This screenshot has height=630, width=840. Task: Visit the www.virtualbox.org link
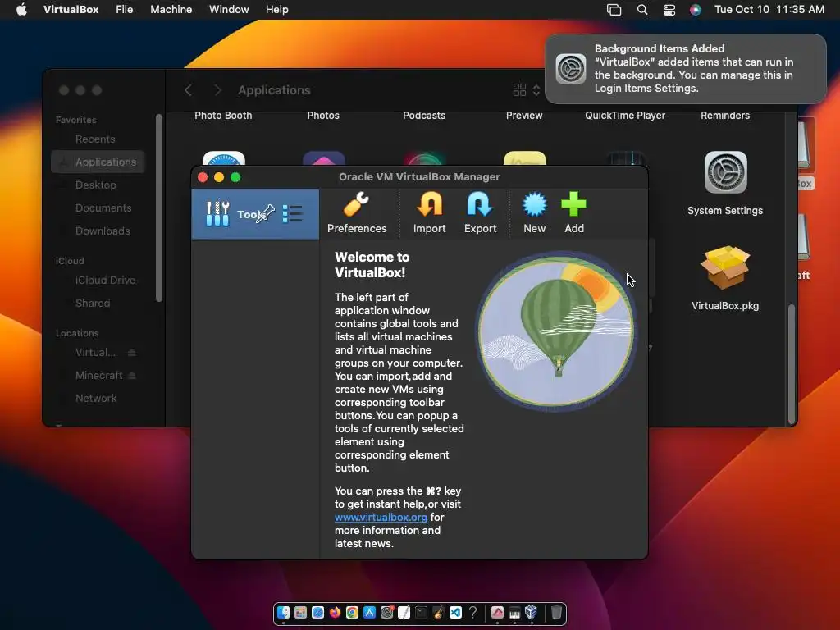pyautogui.click(x=381, y=517)
